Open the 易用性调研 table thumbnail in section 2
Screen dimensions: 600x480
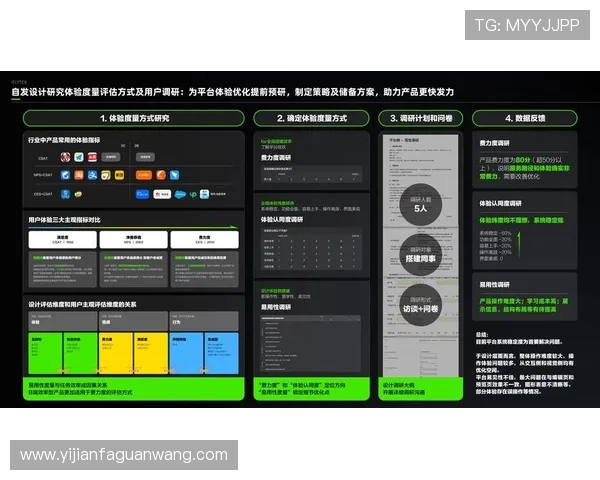point(310,343)
